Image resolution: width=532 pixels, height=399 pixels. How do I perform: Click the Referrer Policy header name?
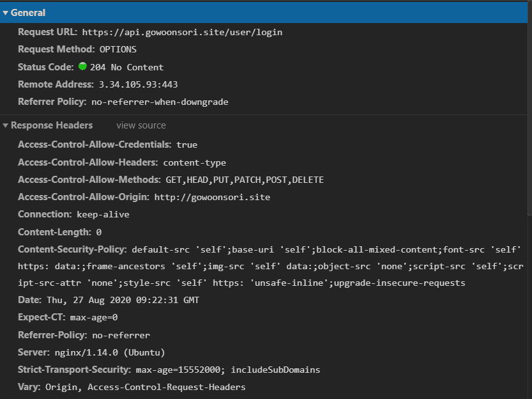click(52, 102)
